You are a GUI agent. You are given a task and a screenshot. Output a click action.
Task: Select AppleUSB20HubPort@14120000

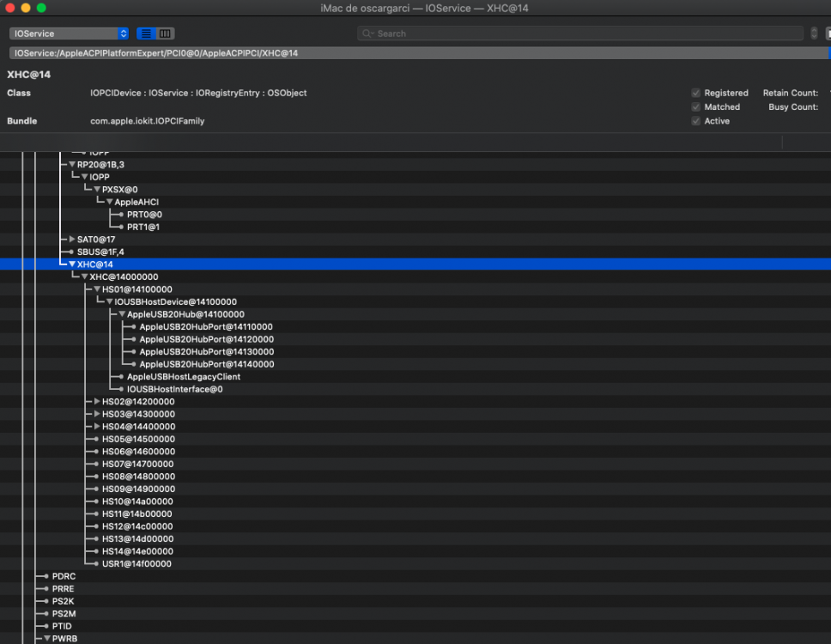pos(207,339)
